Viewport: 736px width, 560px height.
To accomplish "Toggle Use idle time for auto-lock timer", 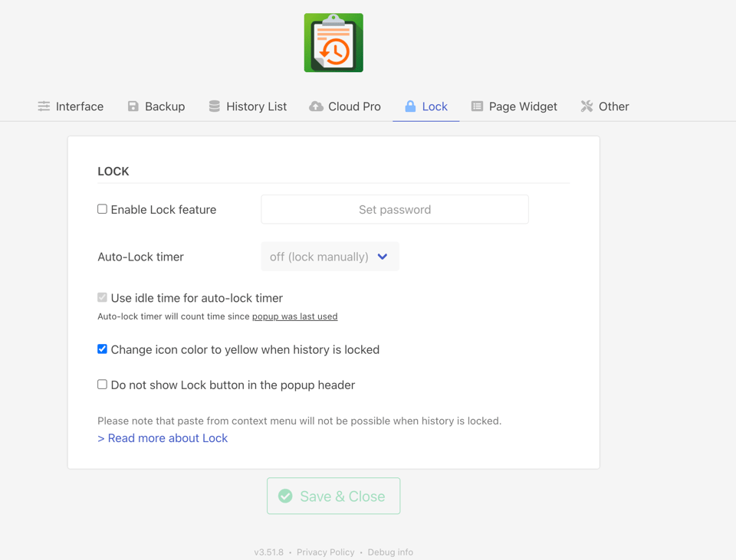I will click(102, 297).
